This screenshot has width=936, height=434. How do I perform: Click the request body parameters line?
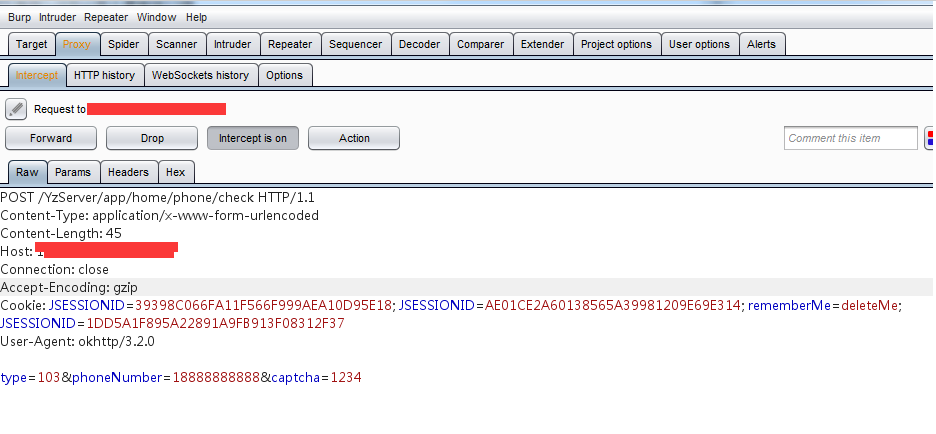point(181,377)
